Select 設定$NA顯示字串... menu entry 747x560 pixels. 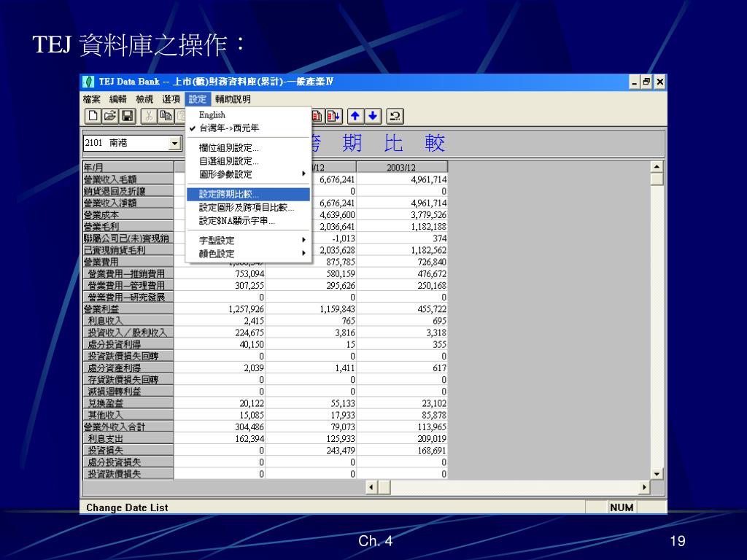click(x=248, y=221)
